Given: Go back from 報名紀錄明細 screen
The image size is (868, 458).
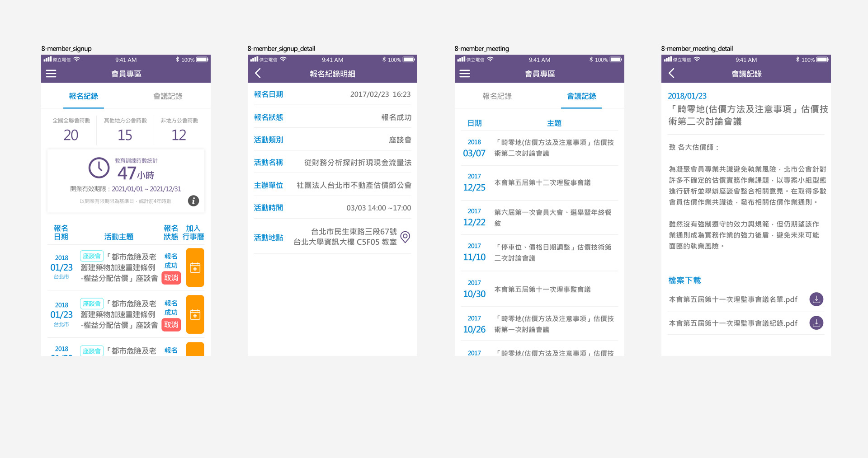Looking at the screenshot, I should point(258,73).
